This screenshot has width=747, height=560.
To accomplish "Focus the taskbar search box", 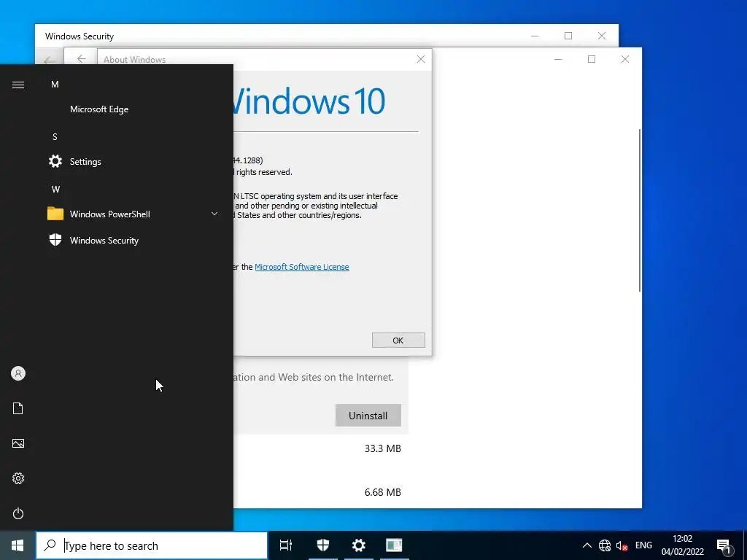I will tap(152, 545).
